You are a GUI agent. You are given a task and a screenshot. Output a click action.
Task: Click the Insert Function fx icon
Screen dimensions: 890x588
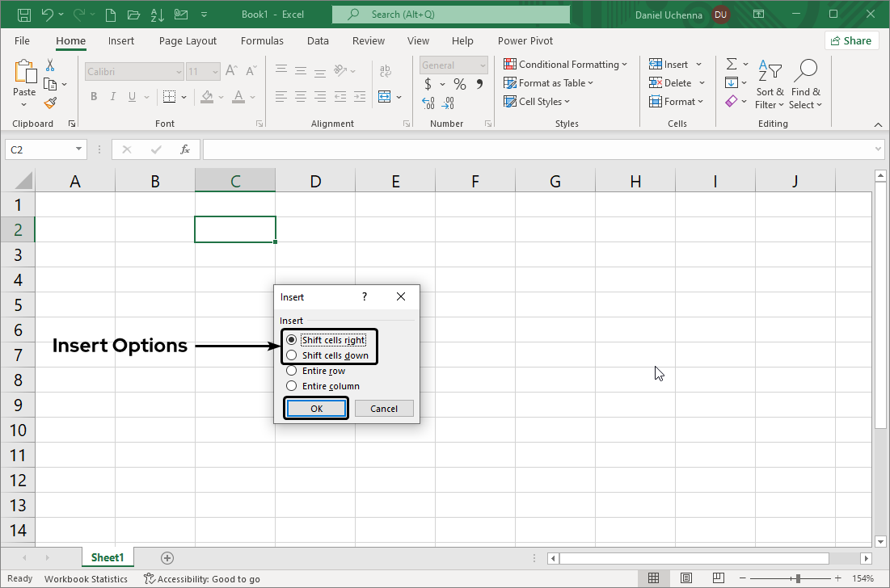coord(185,149)
